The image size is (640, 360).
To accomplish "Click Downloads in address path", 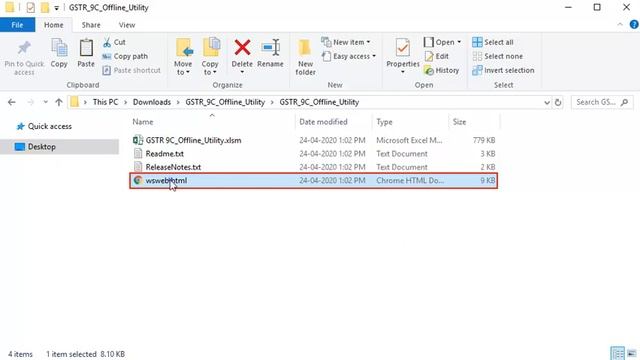I will click(152, 102).
